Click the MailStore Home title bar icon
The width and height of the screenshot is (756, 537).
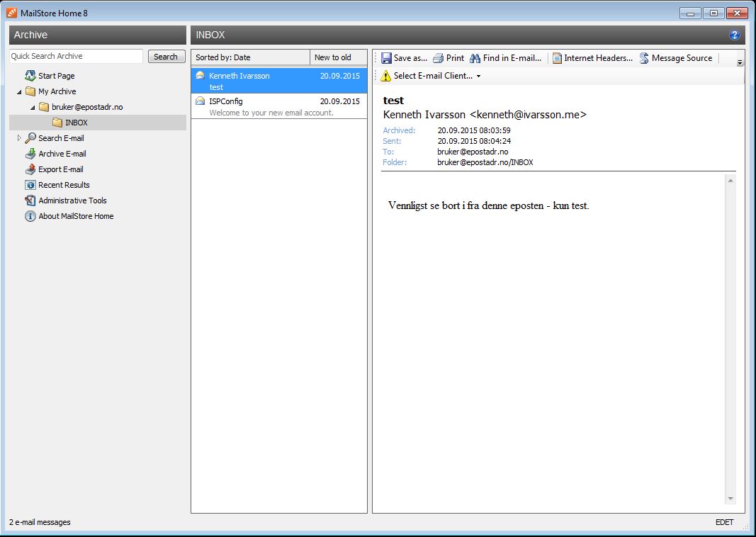point(11,13)
